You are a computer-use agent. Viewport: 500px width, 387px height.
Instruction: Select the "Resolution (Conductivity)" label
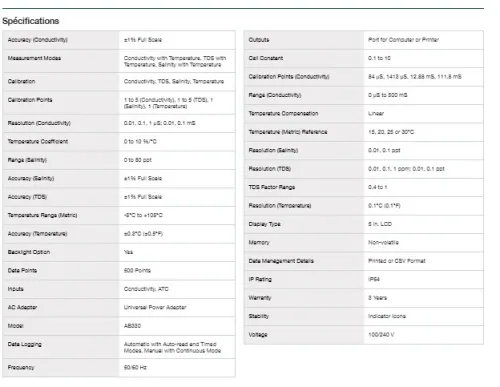point(39,123)
